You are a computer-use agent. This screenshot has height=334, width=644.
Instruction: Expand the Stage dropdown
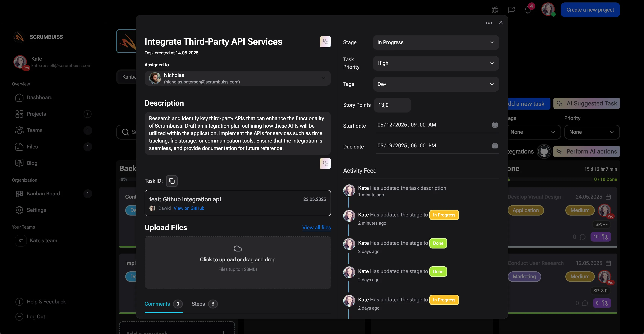pos(436,42)
